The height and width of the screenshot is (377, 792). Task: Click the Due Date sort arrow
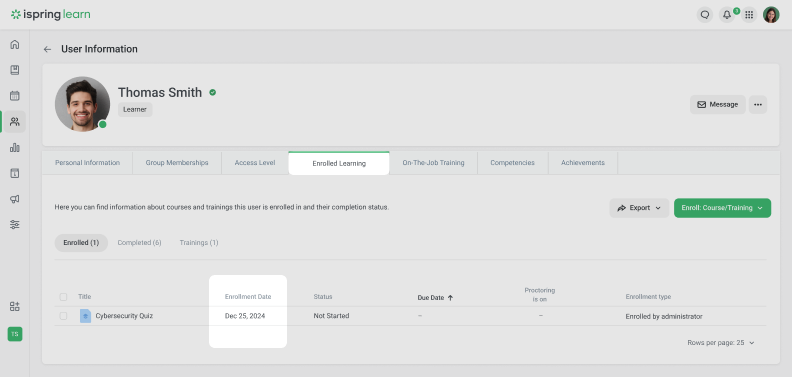(x=451, y=298)
